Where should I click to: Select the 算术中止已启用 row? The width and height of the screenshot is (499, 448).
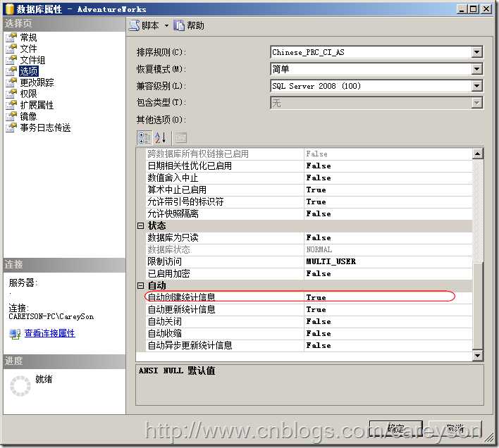(309, 189)
